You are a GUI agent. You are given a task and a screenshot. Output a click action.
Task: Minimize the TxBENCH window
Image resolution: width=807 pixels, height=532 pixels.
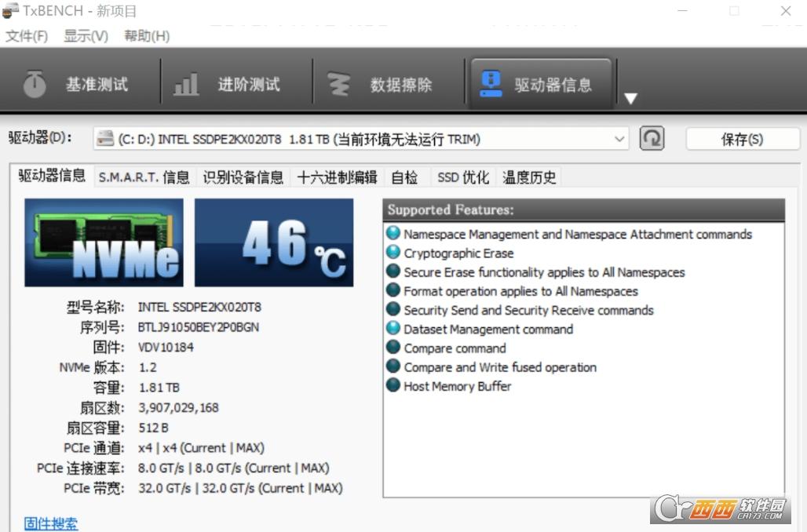(682, 11)
